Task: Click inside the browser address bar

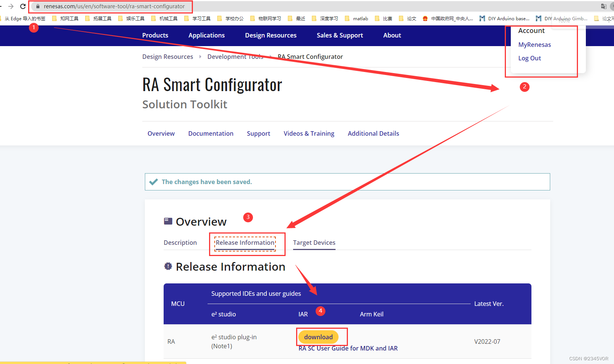Action: pos(113,6)
